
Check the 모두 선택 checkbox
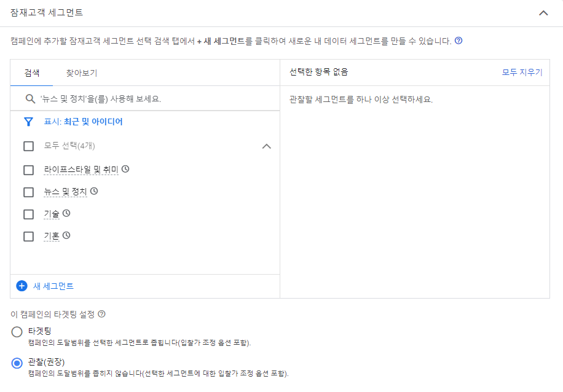(x=28, y=146)
